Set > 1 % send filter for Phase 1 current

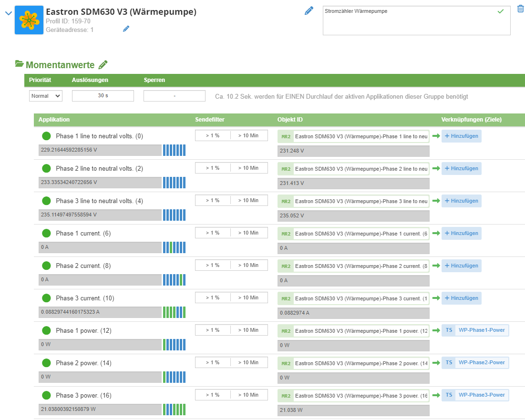point(213,233)
